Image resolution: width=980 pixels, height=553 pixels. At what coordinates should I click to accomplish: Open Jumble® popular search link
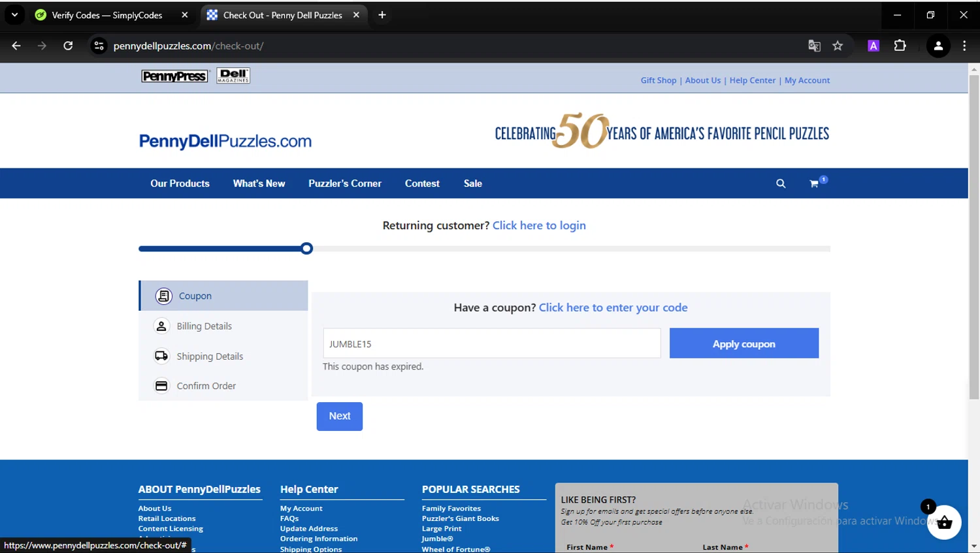pyautogui.click(x=438, y=539)
